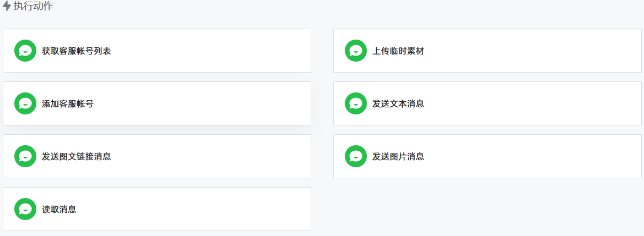The width and height of the screenshot is (644, 236).
Task: Click blank space inside the 发送图片消息 card
Action: pyautogui.click(x=530, y=156)
